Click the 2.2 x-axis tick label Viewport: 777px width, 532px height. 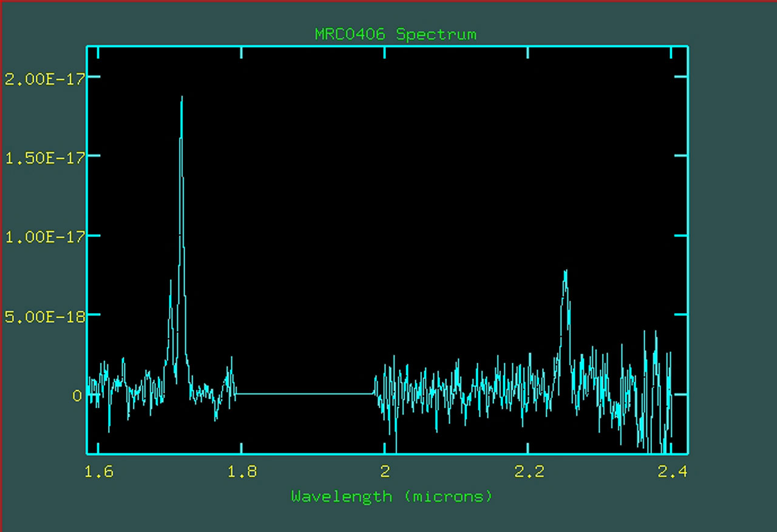pos(528,471)
